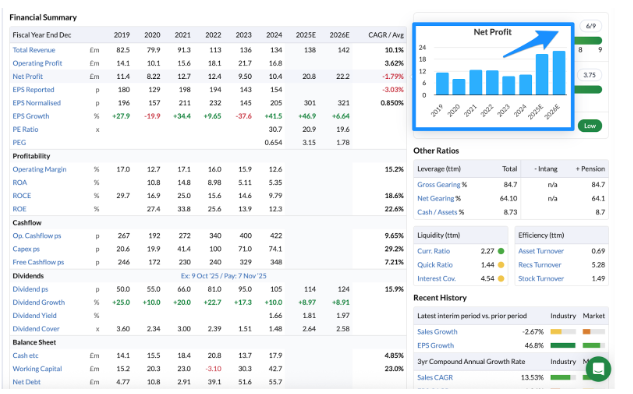Click the EPS Growth industry bar

pyautogui.click(x=563, y=346)
